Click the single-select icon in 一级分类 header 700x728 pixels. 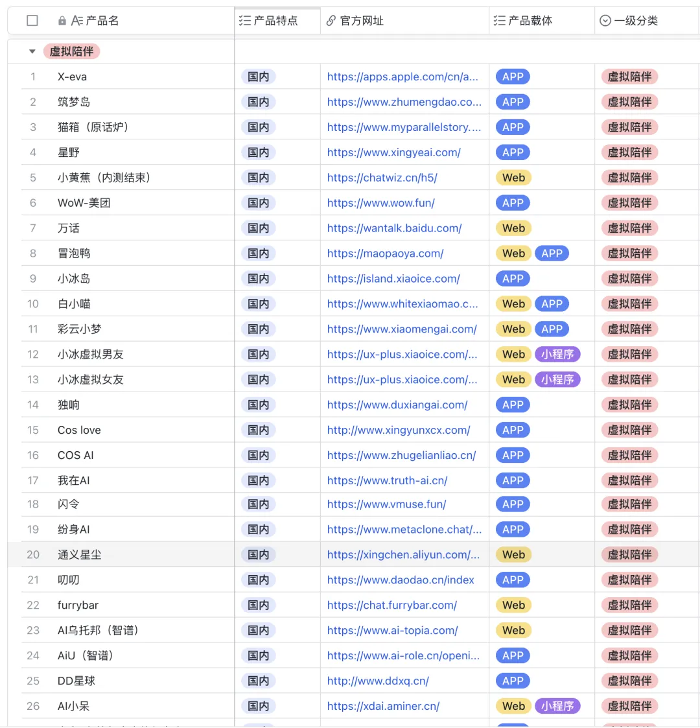605,21
